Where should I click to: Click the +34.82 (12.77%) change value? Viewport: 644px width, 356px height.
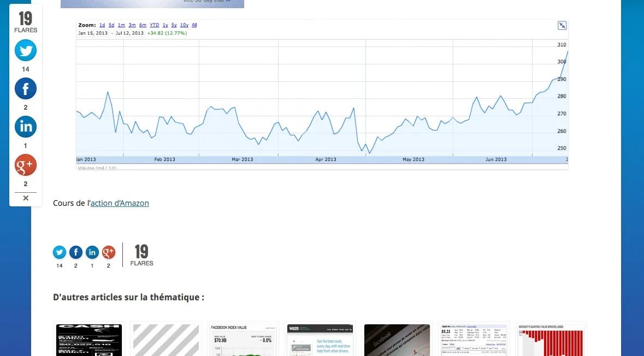167,33
